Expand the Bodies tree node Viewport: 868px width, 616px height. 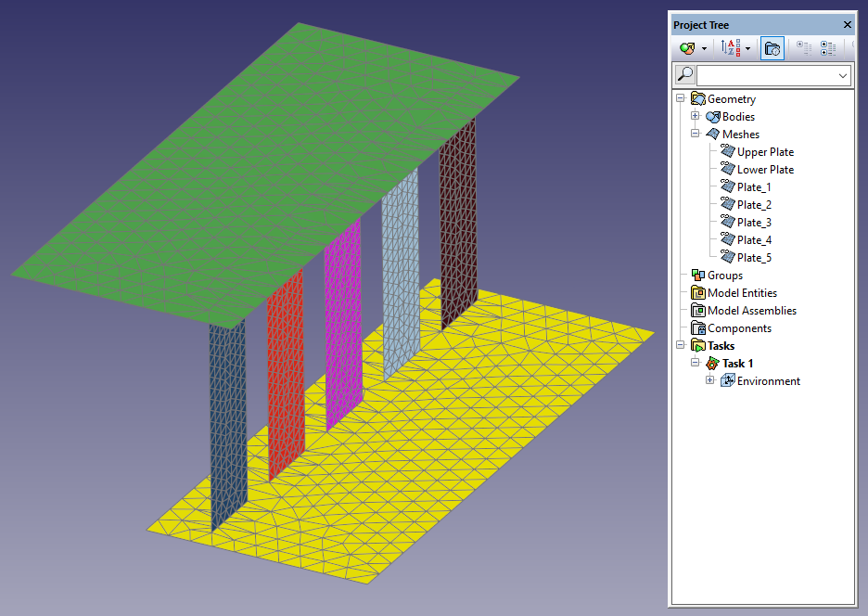696,117
